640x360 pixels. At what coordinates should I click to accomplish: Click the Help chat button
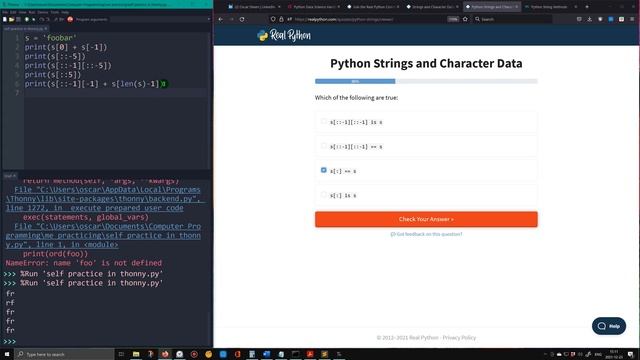609,326
